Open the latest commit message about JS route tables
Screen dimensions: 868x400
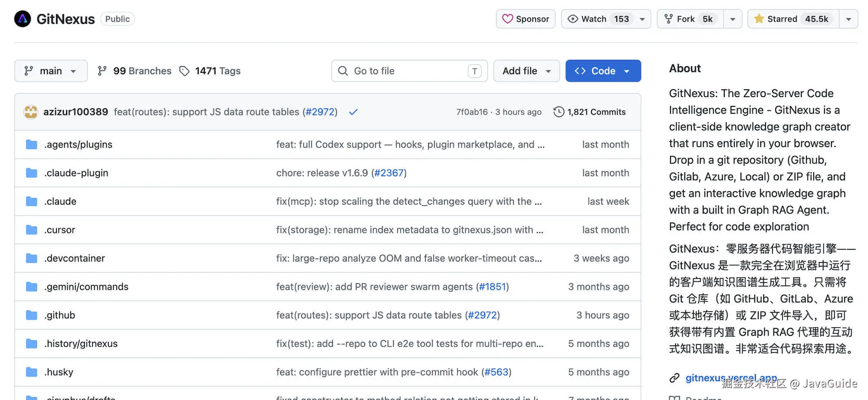point(207,112)
